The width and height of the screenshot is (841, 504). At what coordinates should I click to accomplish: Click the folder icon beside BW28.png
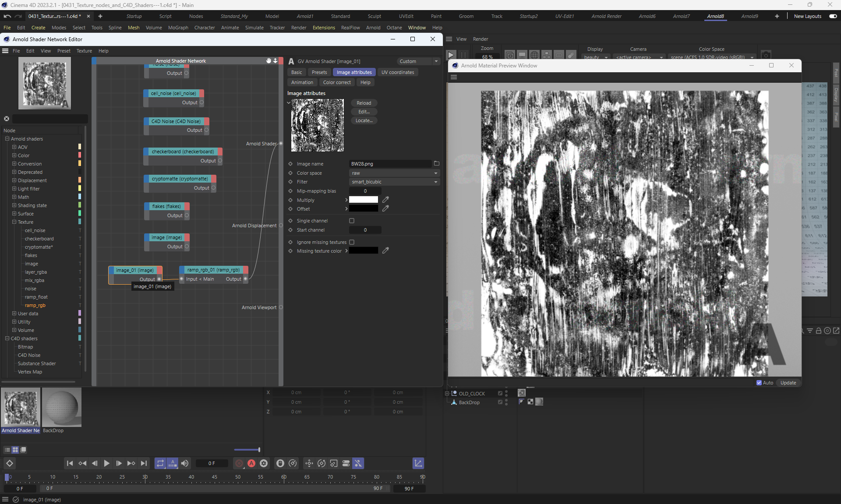436,164
